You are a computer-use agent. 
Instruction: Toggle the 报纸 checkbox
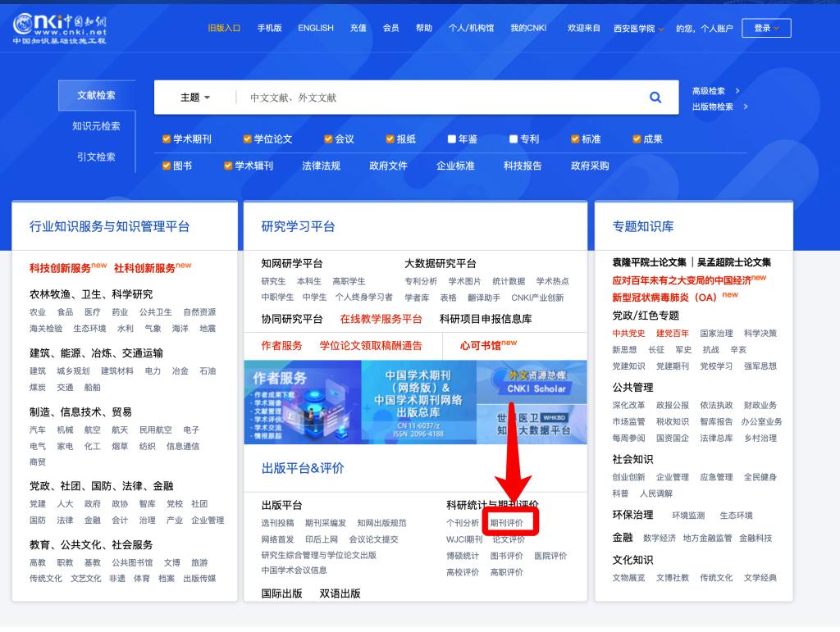(390, 139)
